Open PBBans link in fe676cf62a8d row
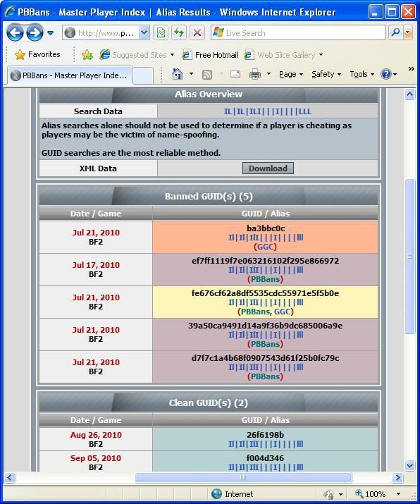Screen dimensions: 420x504 (x=255, y=312)
